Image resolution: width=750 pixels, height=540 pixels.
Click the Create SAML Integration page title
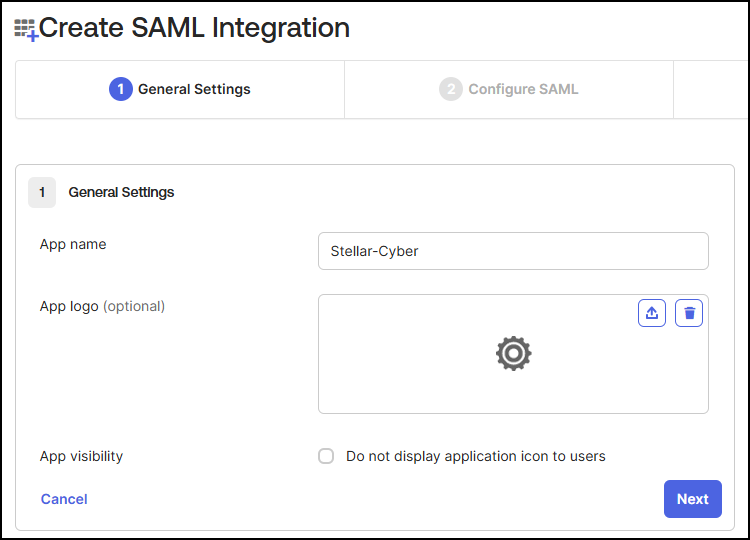click(194, 27)
